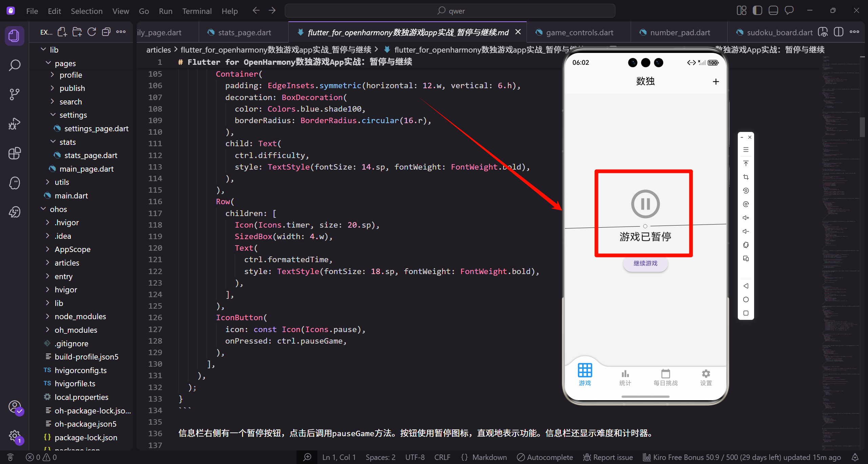The image size is (868, 464).
Task: Open main_page.dart in explorer
Action: [81, 169]
